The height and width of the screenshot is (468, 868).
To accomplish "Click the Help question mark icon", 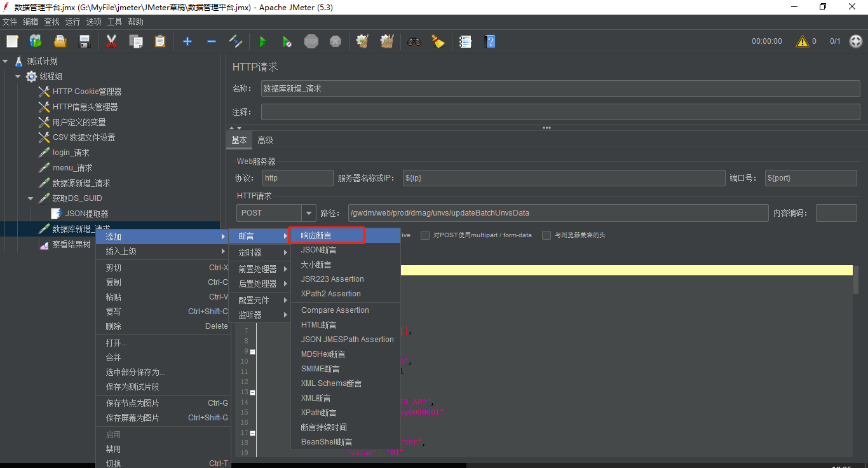I will 490,41.
